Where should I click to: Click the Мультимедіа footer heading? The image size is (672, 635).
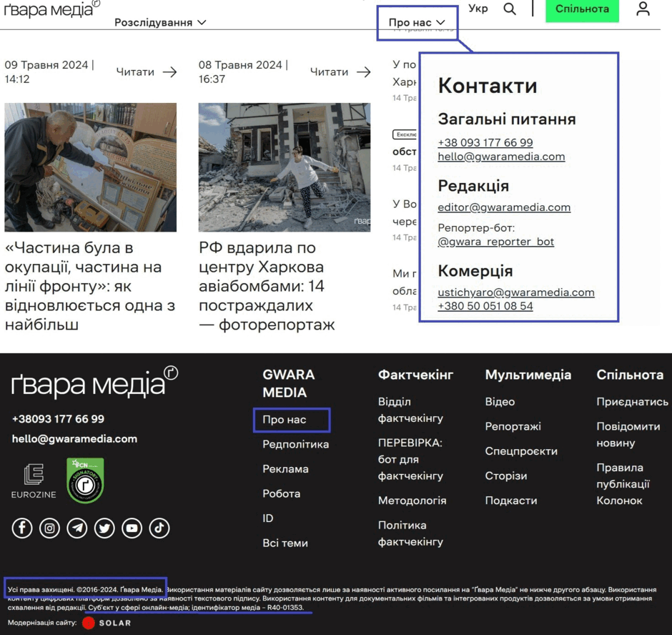[x=528, y=375]
